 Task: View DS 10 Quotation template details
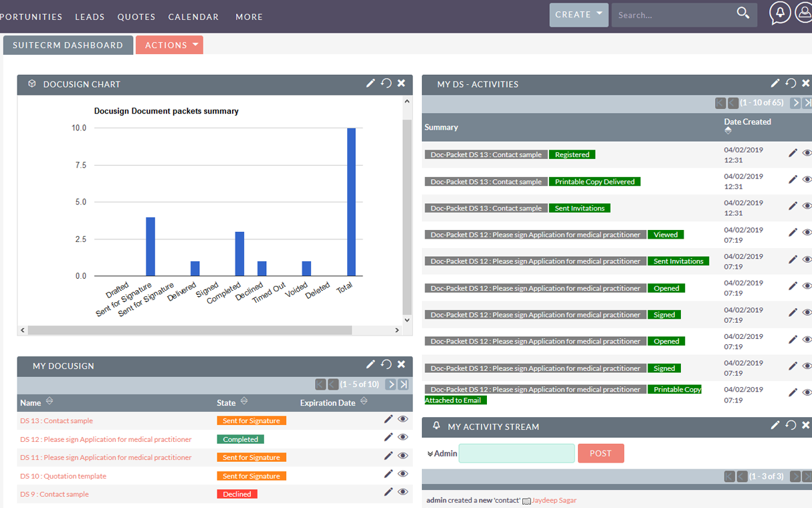(x=403, y=474)
